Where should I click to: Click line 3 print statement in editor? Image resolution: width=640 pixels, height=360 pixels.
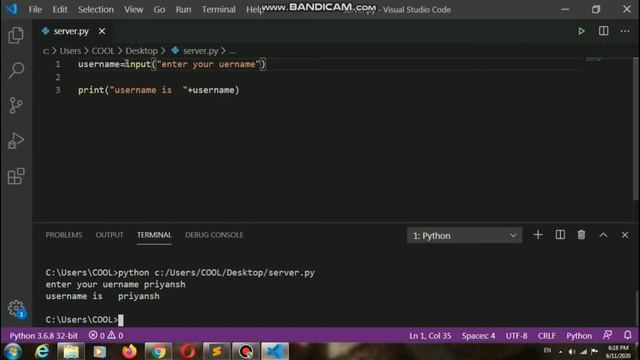[x=159, y=90]
